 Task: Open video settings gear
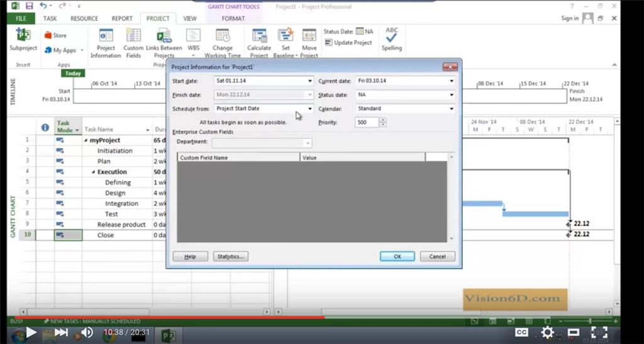point(547,332)
